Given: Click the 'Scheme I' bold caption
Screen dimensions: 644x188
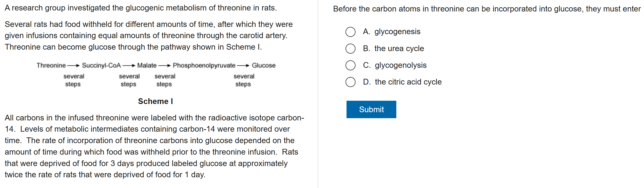Looking at the screenshot, I should (155, 101).
